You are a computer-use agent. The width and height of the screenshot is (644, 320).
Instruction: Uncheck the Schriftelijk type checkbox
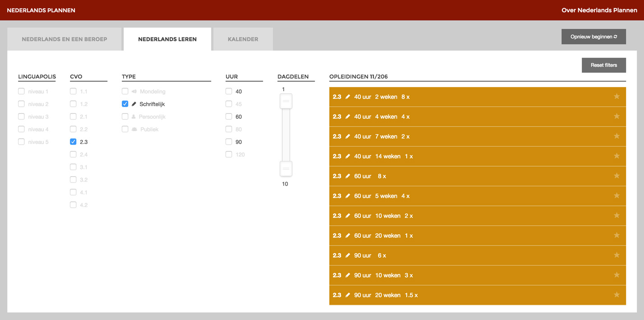(x=125, y=104)
